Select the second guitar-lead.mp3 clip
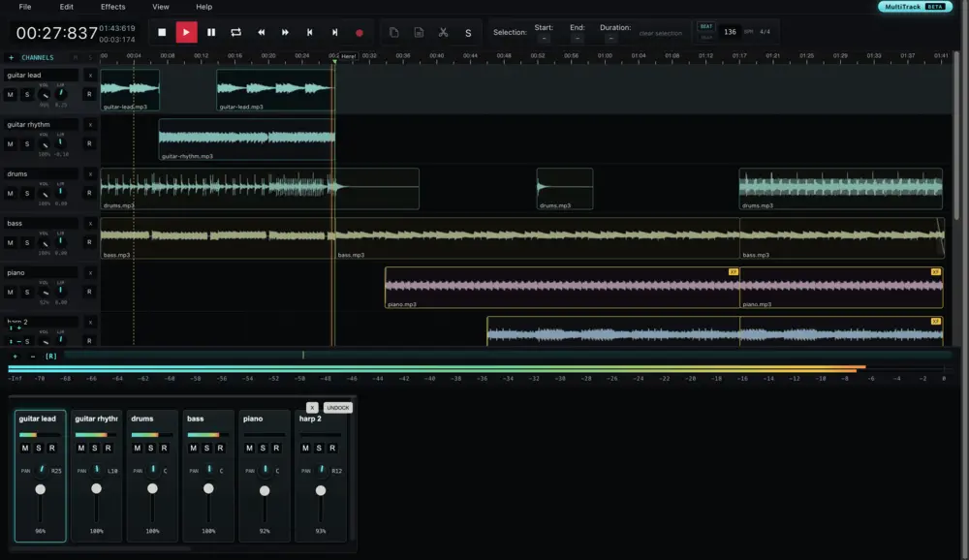 point(275,90)
